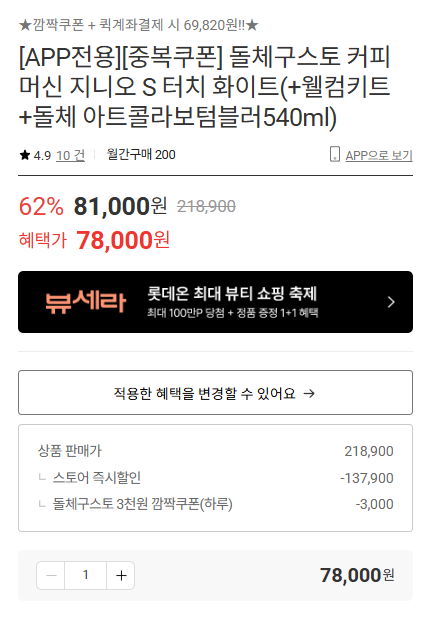
Task: Increase quantity with the plus button
Action: (x=121, y=575)
